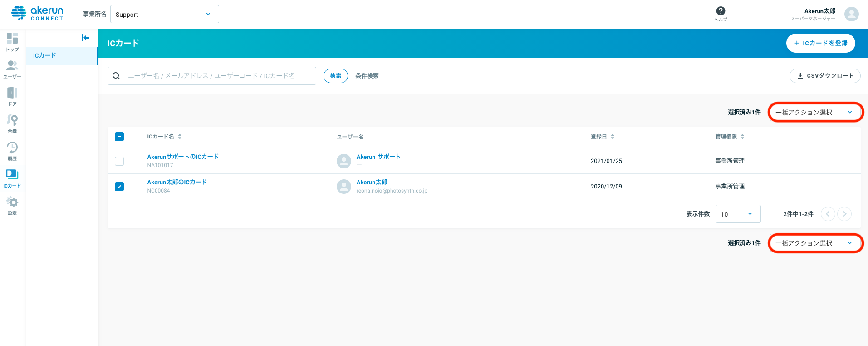Click the CSVダウンロード button
Screen dimensions: 868x346
coord(825,76)
